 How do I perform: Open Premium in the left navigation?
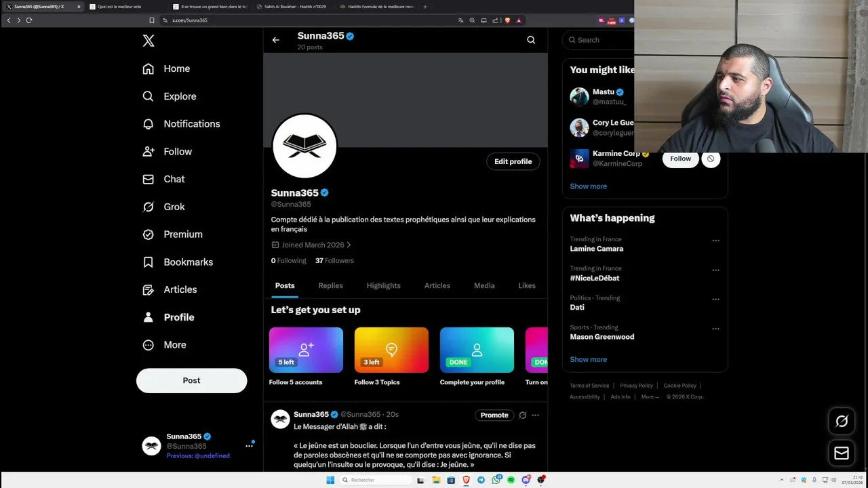tap(173, 235)
